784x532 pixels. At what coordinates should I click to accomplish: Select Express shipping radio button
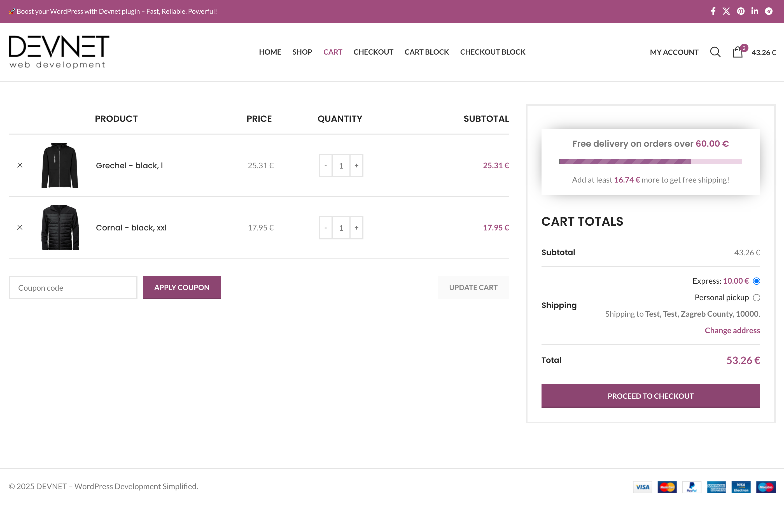click(756, 281)
